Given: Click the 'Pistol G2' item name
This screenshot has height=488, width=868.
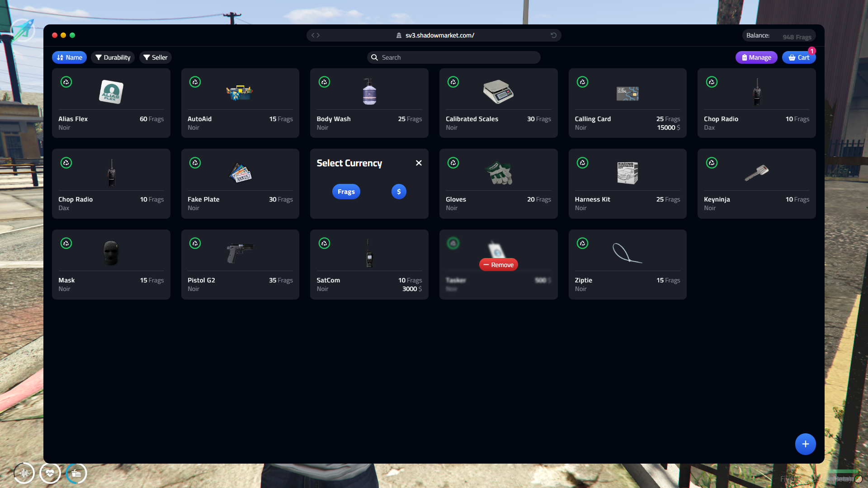Looking at the screenshot, I should (x=202, y=281).
